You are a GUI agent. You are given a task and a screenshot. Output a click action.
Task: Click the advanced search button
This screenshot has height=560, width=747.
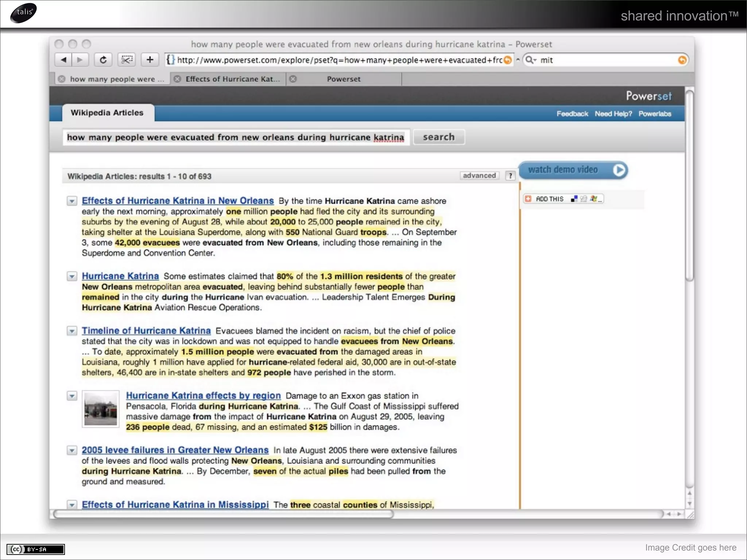479,176
